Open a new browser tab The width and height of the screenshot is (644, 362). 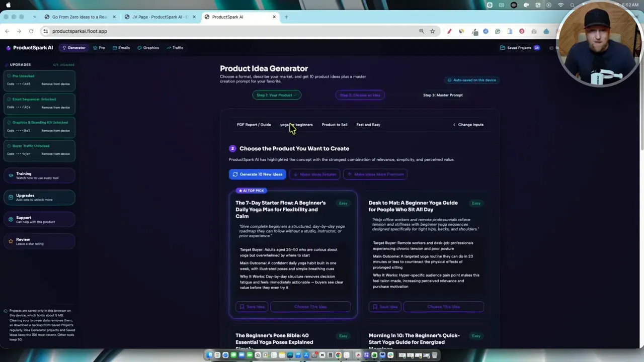(x=286, y=17)
